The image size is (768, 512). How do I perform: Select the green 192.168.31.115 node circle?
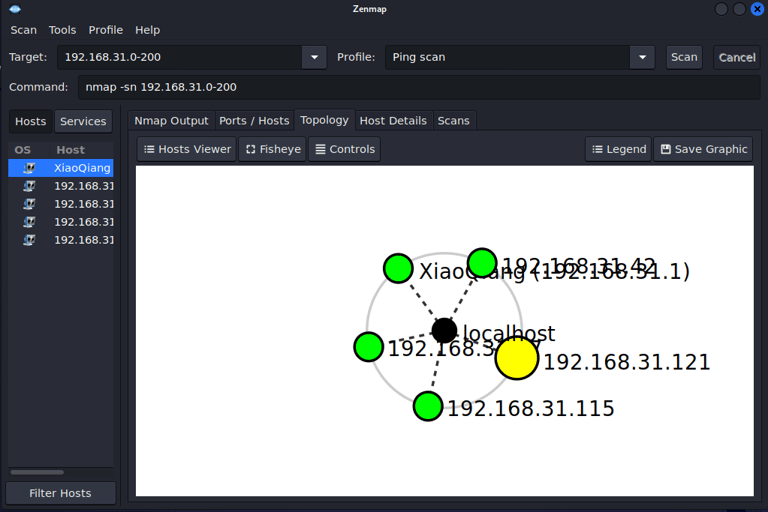[x=428, y=406]
